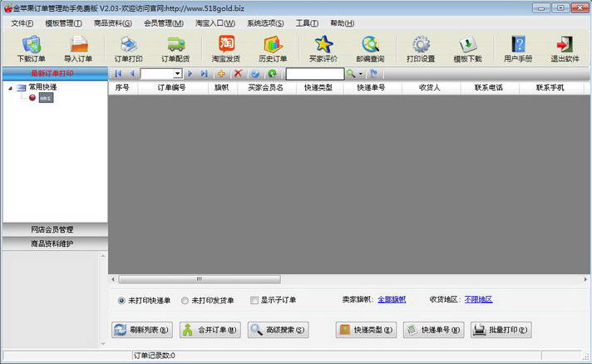The height and width of the screenshot is (364, 592).
Task: Click the yellow plus add icon
Action: 222,74
